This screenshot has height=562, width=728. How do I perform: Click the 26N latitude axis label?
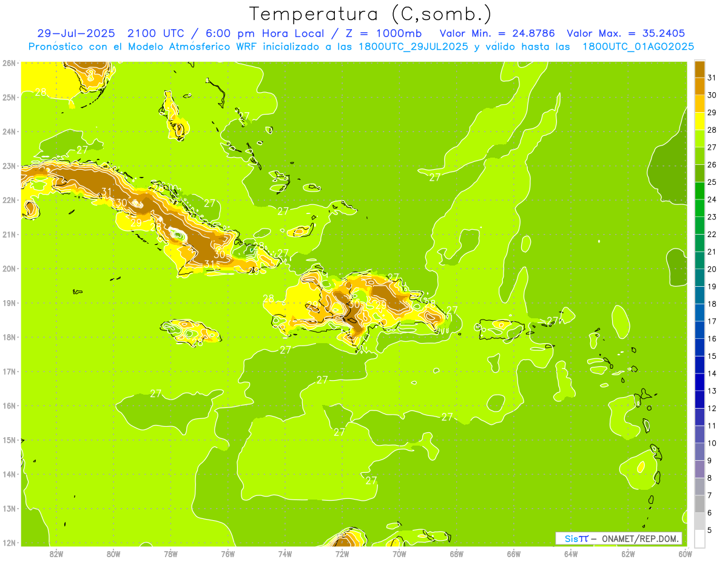[9, 63]
